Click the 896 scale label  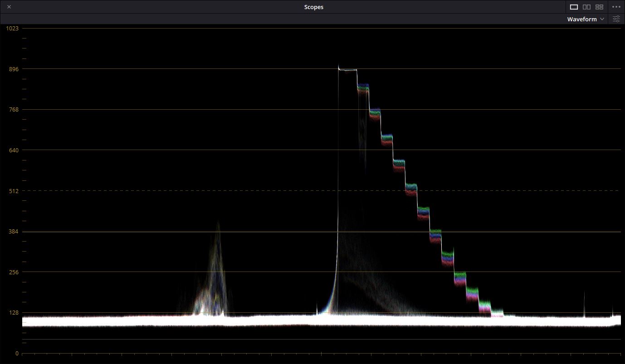tap(14, 69)
